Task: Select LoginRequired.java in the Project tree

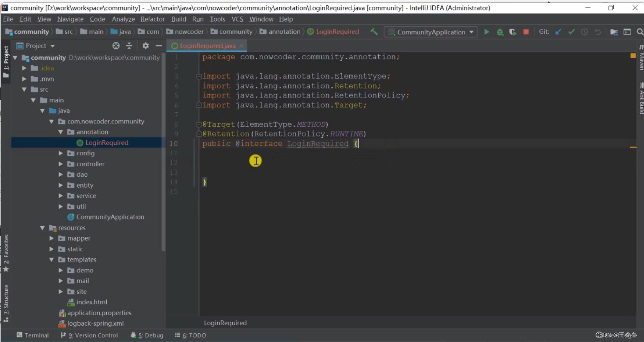Action: (x=107, y=142)
